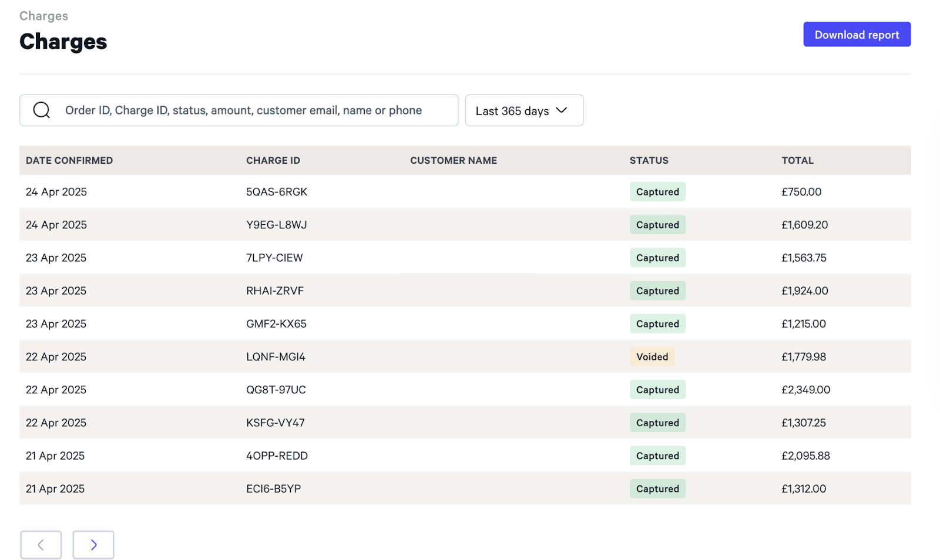Screen dimensions: 940x560
Task: Select the £1,215.00 total
Action: click(804, 323)
